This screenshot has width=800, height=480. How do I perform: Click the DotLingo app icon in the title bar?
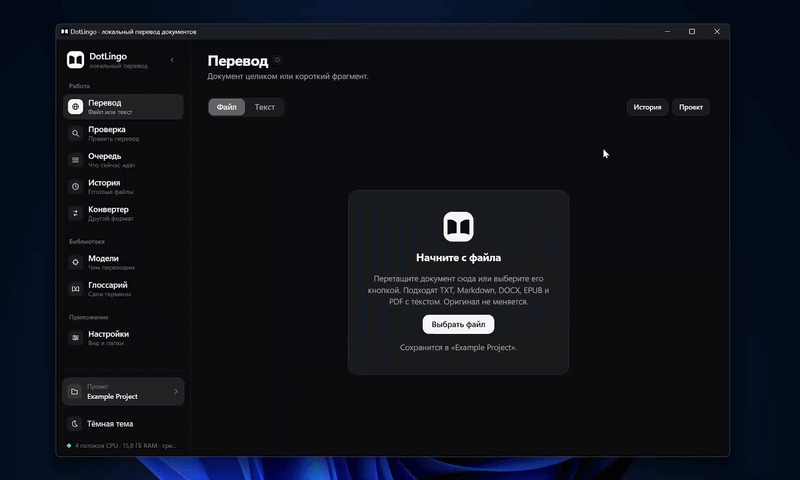coord(64,32)
